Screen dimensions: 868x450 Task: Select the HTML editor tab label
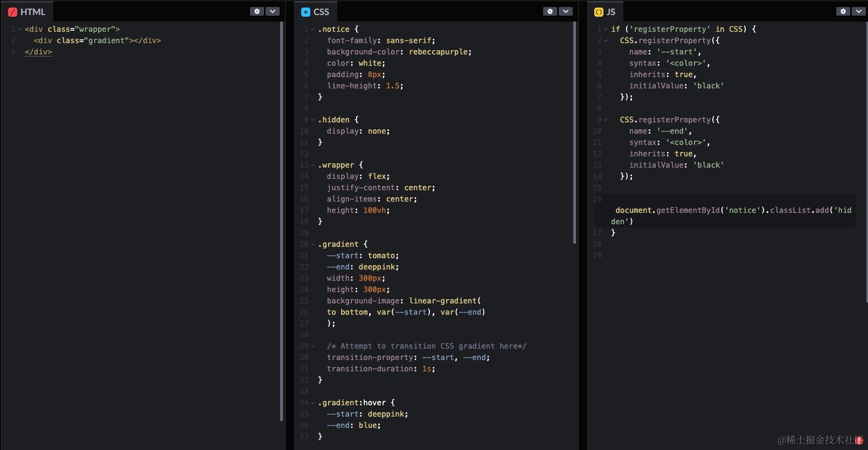click(x=33, y=12)
